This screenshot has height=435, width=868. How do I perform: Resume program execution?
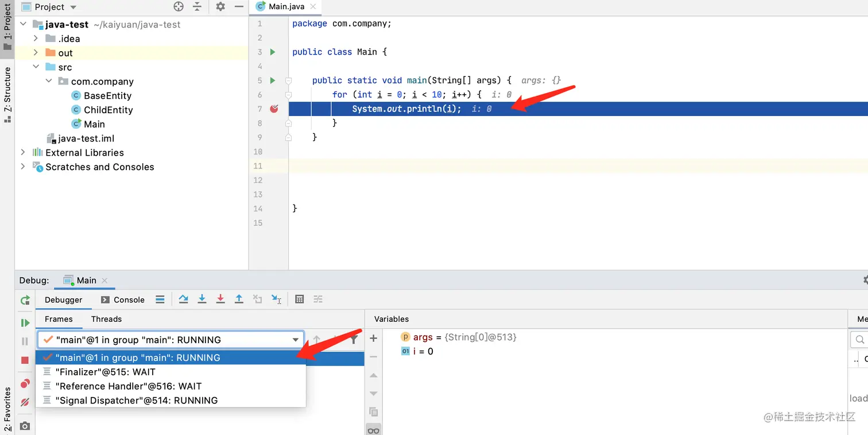(25, 323)
